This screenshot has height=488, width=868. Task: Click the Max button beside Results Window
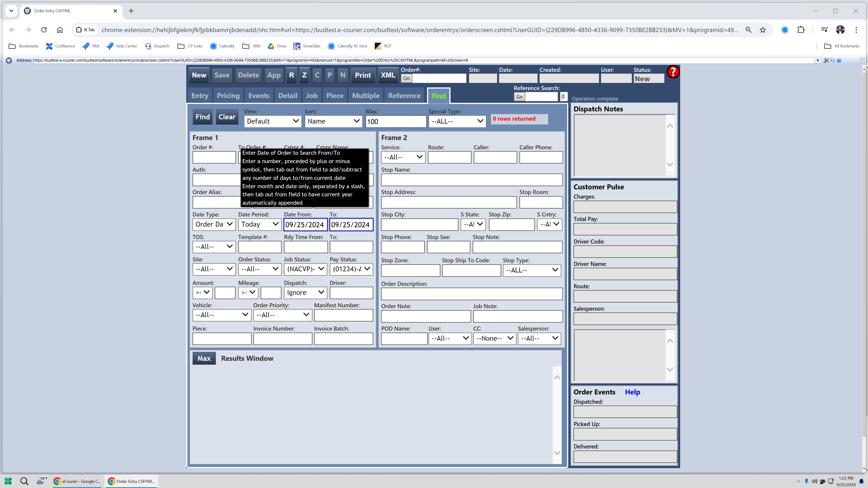[x=204, y=358]
